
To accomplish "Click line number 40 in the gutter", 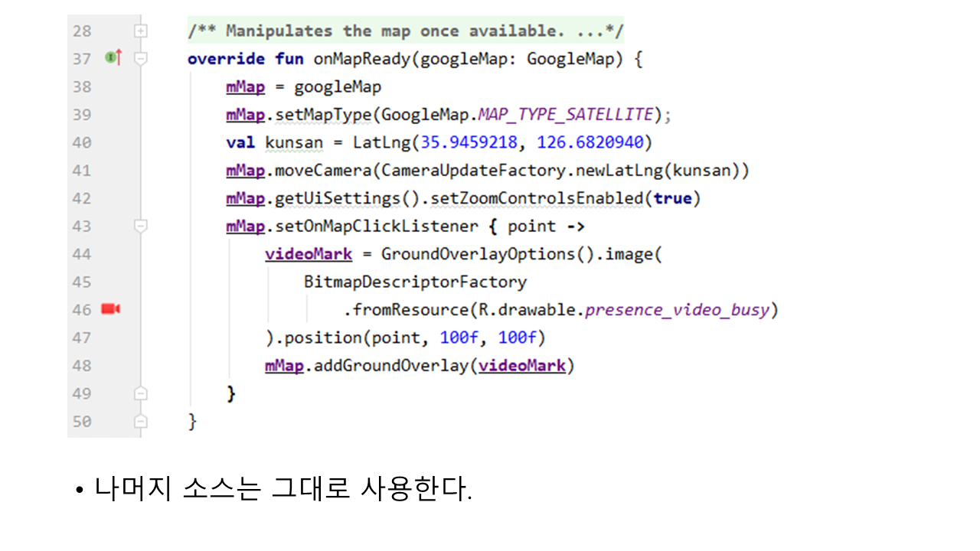I will point(81,142).
